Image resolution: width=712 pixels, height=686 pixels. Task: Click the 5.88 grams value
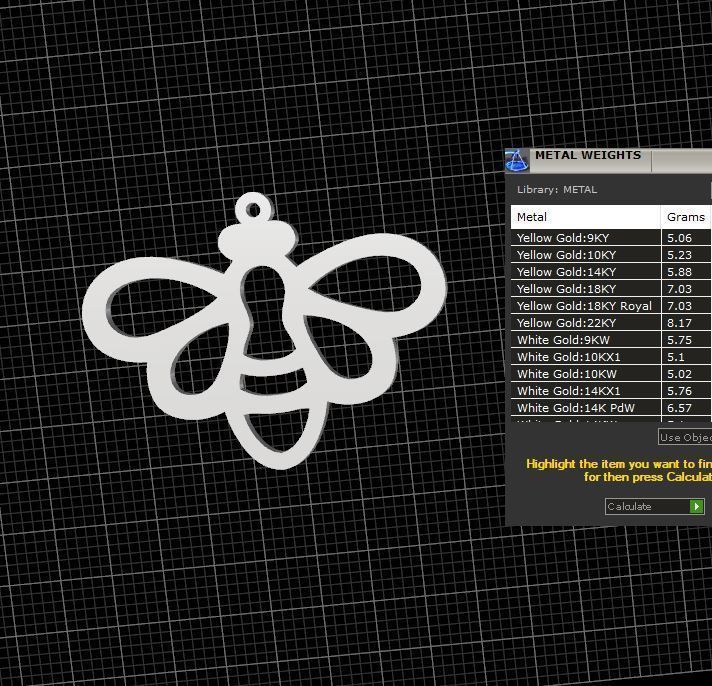click(679, 272)
